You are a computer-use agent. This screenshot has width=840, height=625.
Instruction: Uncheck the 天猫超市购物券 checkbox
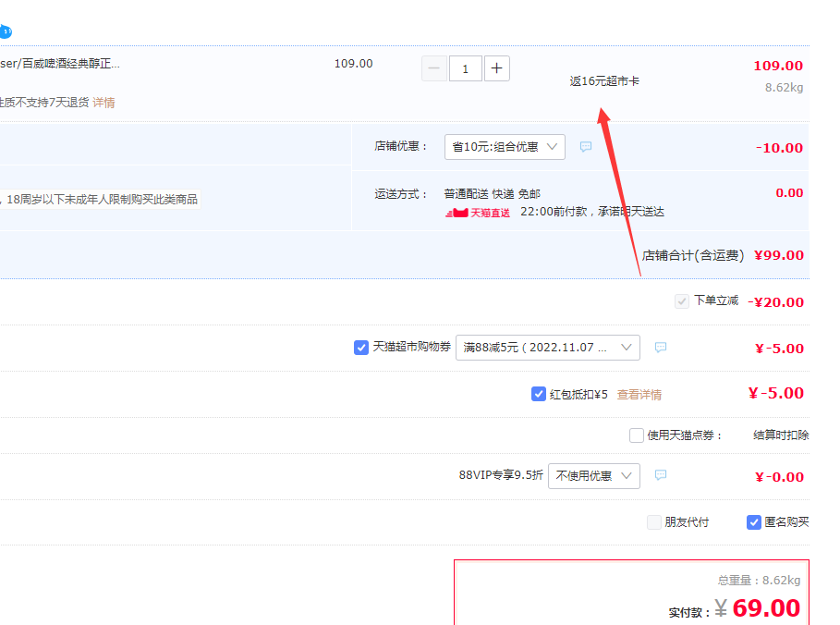361,348
